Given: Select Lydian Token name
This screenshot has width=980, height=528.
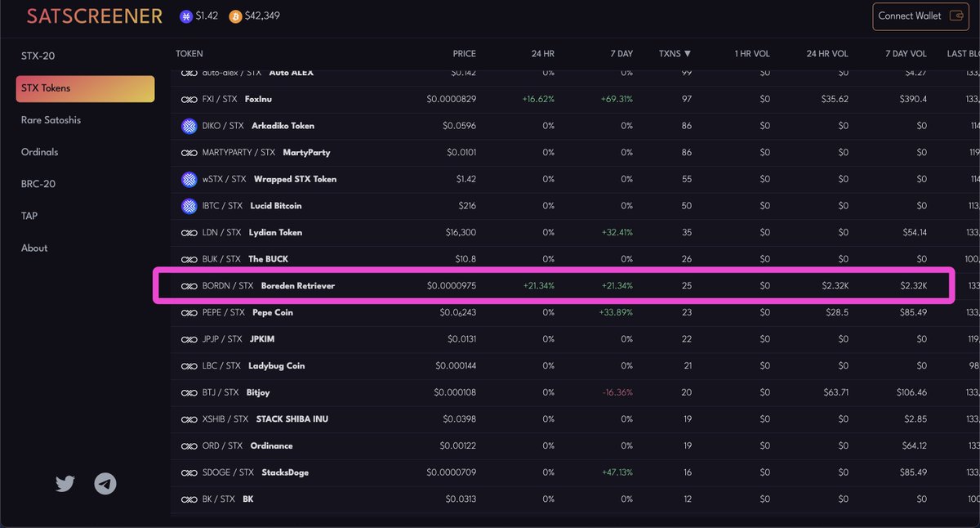Looking at the screenshot, I should tap(275, 233).
